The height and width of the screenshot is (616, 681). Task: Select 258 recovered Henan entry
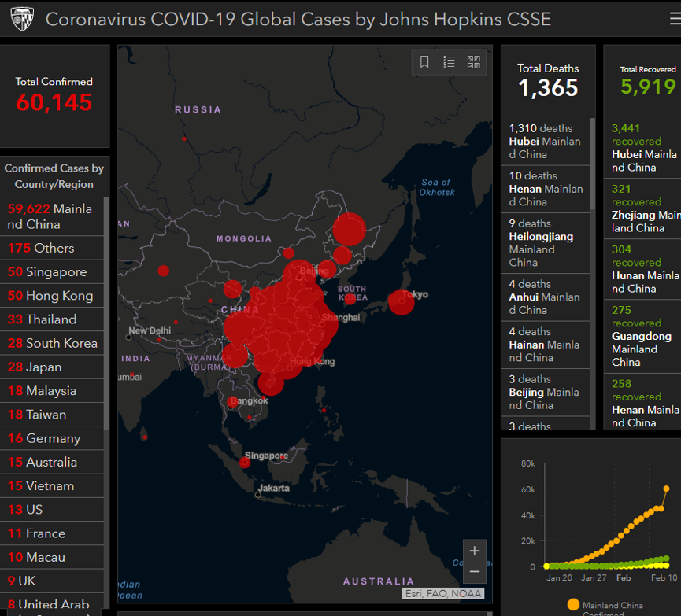(x=642, y=401)
